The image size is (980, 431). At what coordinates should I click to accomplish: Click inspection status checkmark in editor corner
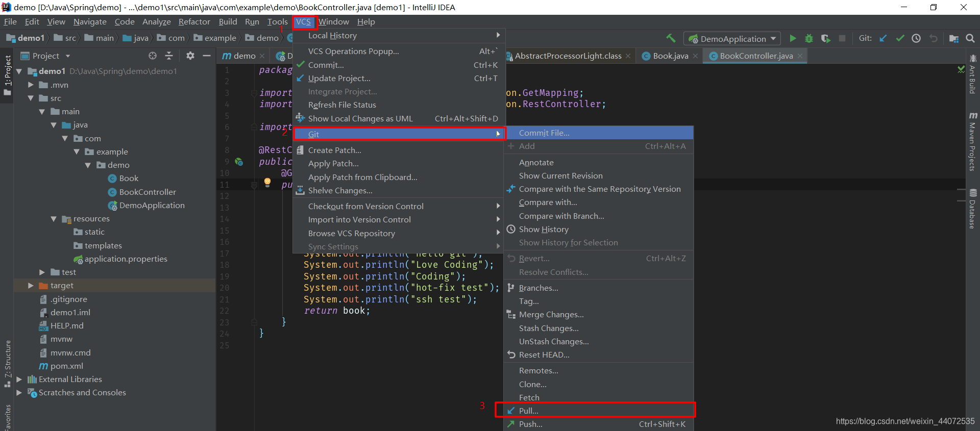[961, 69]
